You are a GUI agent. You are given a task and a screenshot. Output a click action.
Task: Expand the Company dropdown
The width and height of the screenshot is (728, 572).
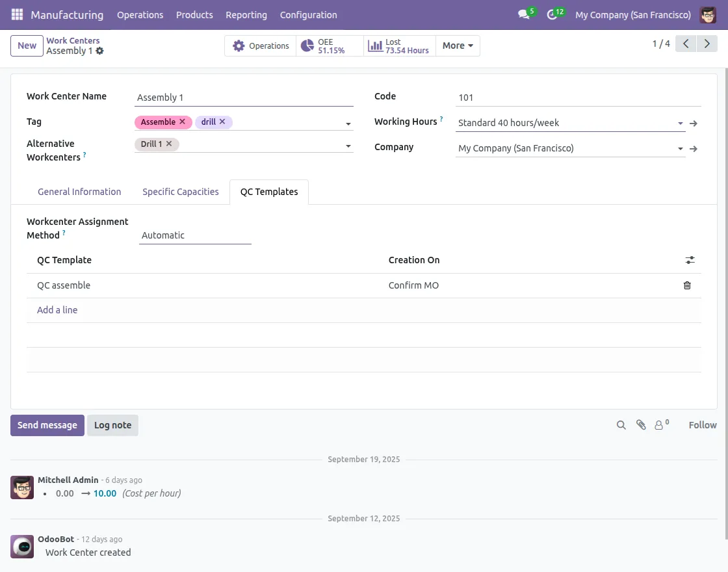click(x=680, y=148)
